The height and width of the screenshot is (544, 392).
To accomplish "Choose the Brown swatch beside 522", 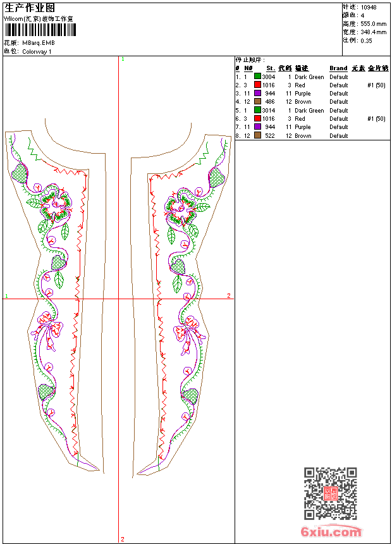I will click(257, 135).
